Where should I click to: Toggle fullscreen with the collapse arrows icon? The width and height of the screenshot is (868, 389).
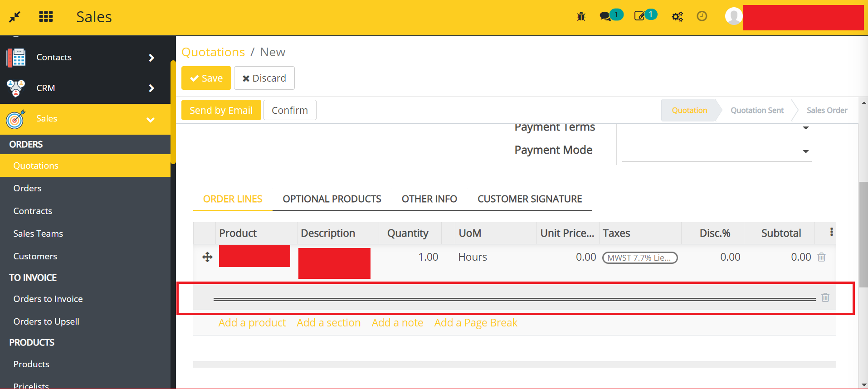[x=15, y=17]
